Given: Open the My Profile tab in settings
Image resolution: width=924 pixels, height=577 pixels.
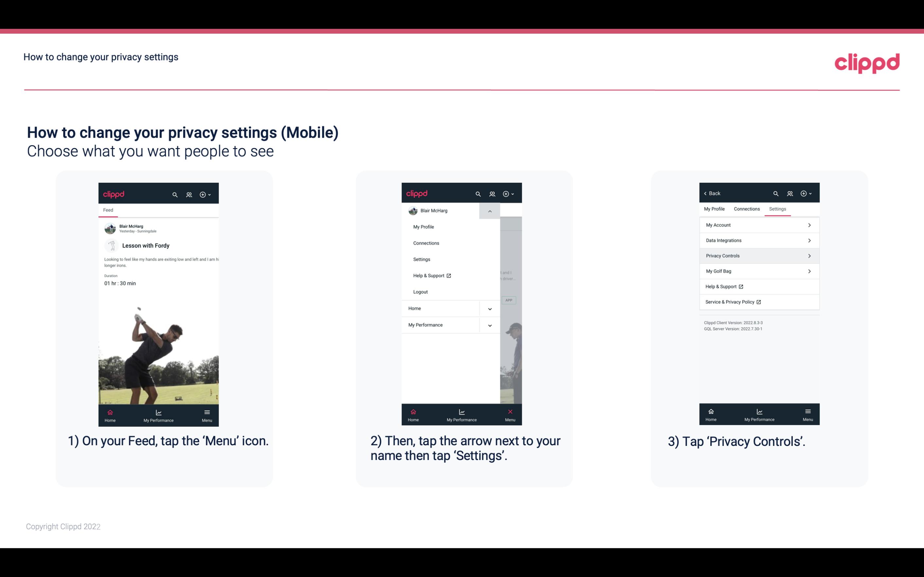Looking at the screenshot, I should click(x=715, y=209).
